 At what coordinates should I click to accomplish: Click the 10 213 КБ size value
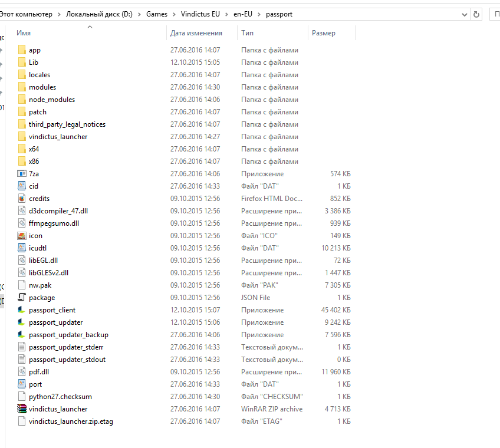[x=335, y=248]
